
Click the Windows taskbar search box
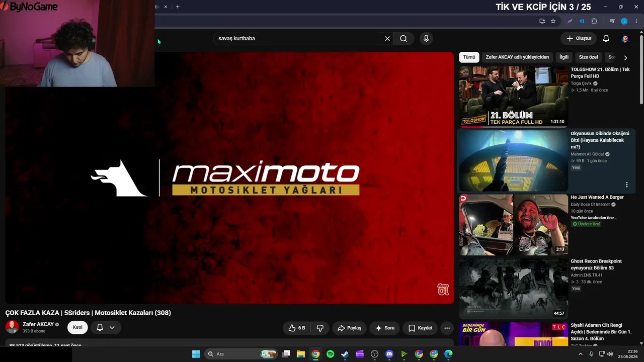point(242,354)
